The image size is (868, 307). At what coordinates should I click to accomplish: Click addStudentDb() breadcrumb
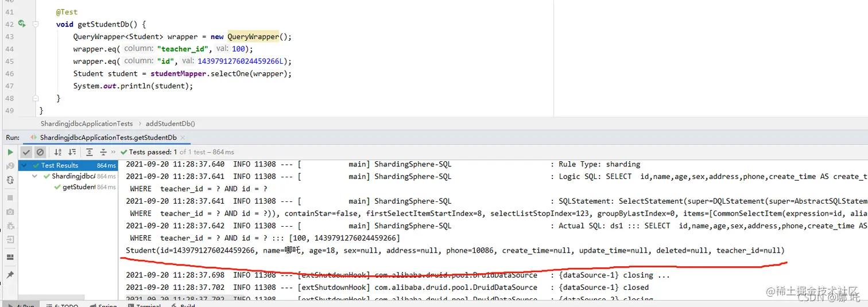(x=170, y=123)
